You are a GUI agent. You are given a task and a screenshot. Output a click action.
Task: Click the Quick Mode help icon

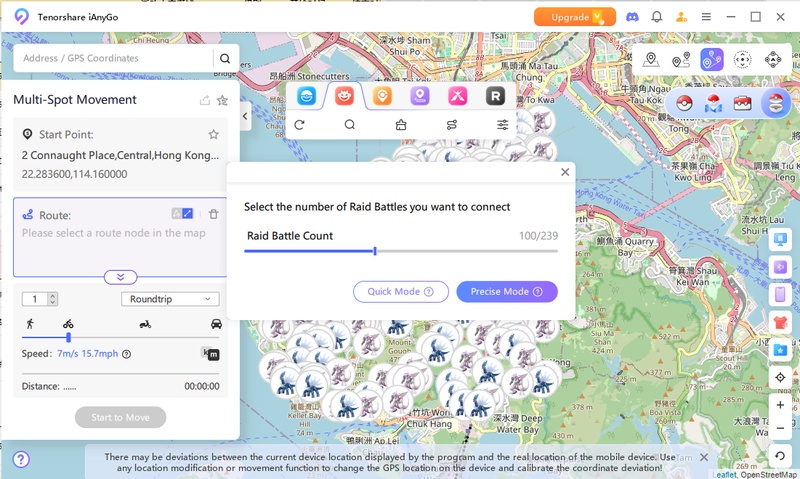coord(429,292)
